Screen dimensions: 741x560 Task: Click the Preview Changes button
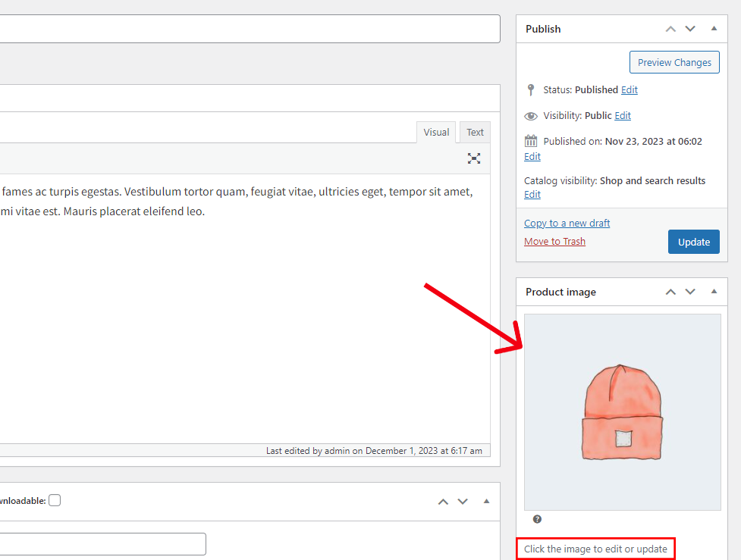(x=674, y=62)
